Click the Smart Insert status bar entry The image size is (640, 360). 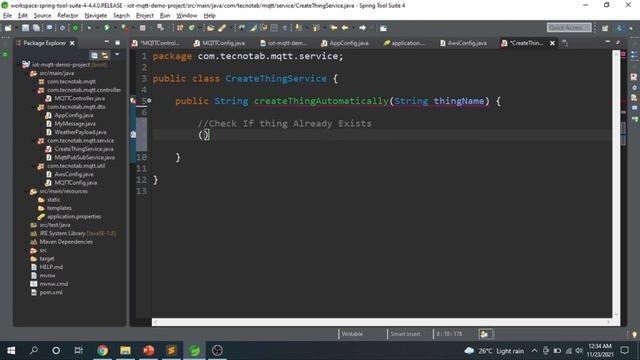coord(405,334)
